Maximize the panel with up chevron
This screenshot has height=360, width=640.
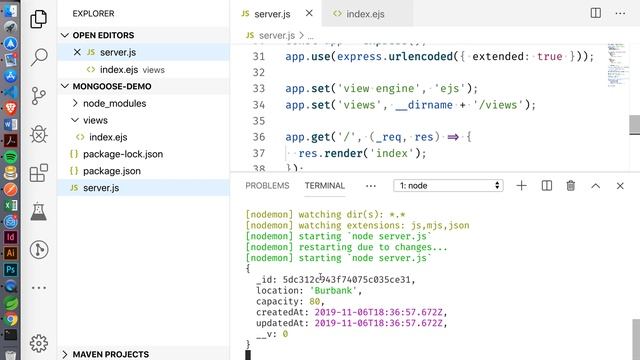[x=596, y=186]
